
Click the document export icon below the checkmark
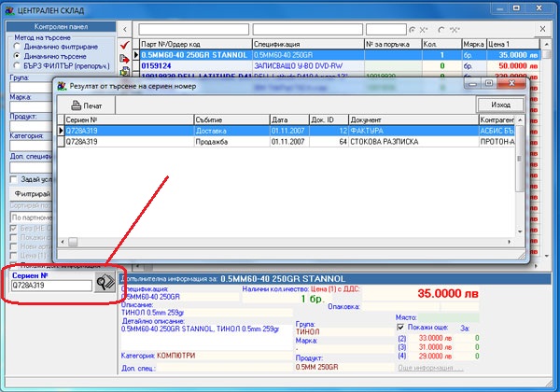pos(125,59)
